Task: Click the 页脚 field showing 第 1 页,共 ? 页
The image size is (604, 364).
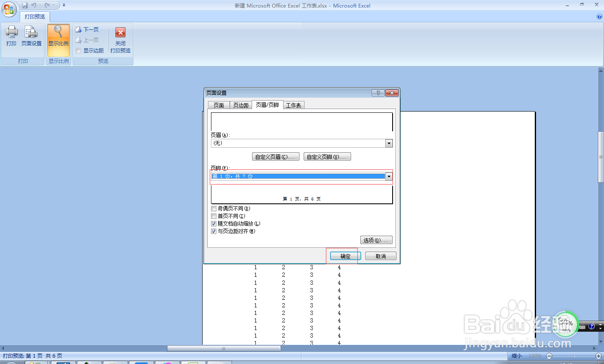Action: click(x=298, y=177)
